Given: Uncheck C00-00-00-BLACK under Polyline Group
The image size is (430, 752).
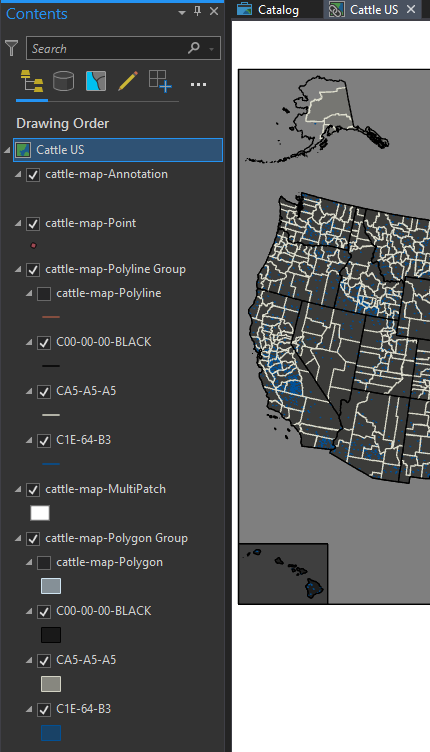Looking at the screenshot, I should [x=44, y=343].
